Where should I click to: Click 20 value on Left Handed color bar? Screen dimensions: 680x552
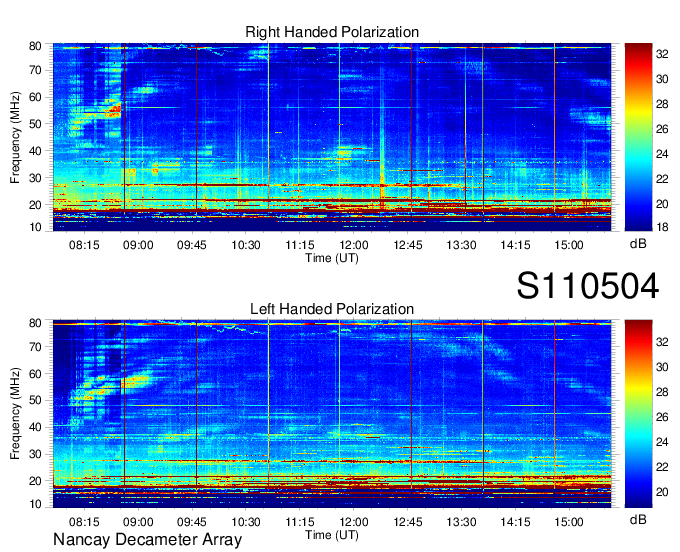click(662, 492)
